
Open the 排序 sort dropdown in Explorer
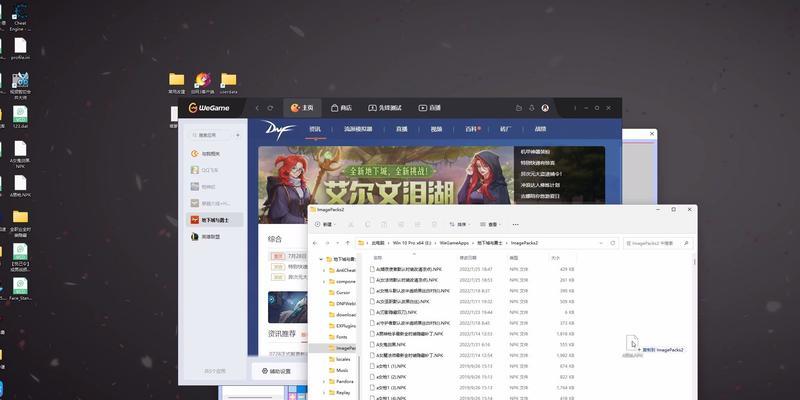pyautogui.click(x=460, y=224)
